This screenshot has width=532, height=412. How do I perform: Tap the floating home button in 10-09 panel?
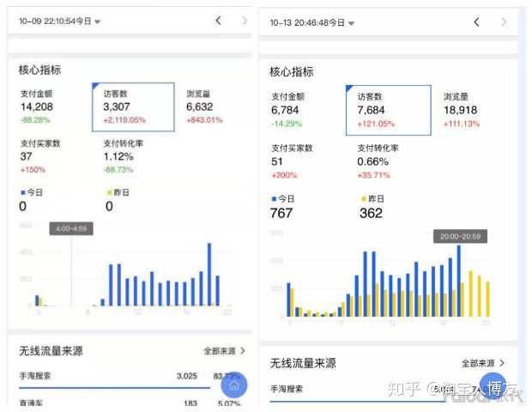tap(234, 385)
